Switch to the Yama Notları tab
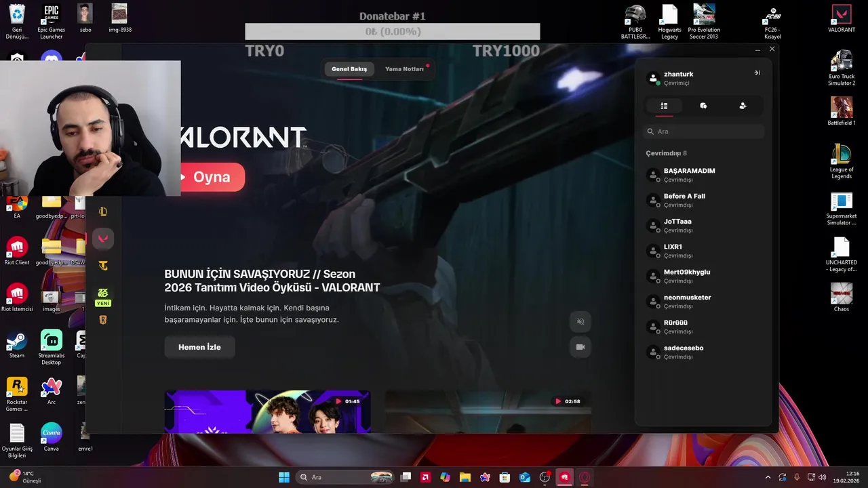Screen dimensions: 868x488 click(404, 69)
